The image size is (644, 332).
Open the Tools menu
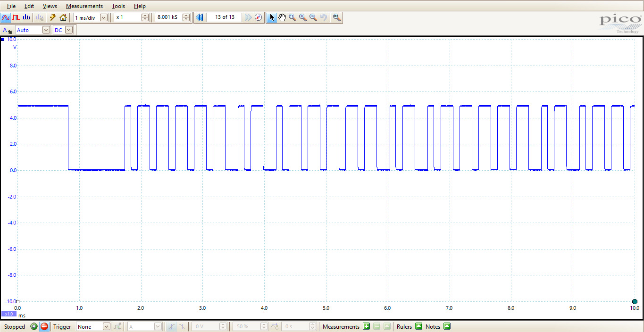118,6
